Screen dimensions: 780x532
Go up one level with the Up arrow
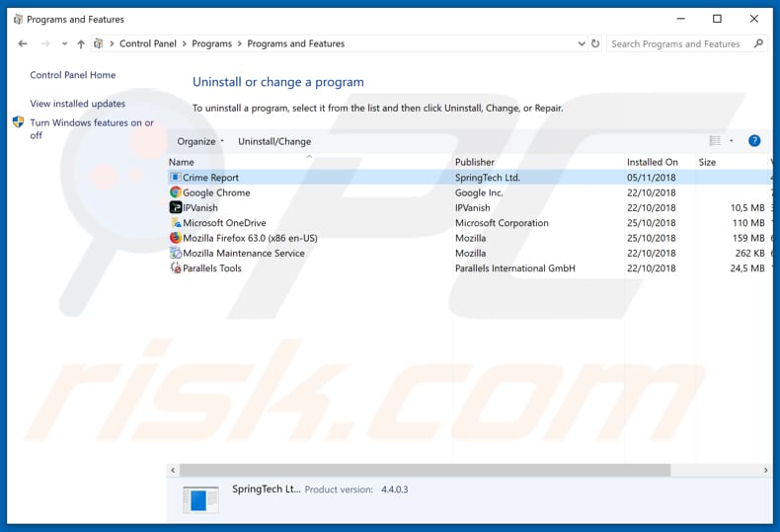pos(81,43)
